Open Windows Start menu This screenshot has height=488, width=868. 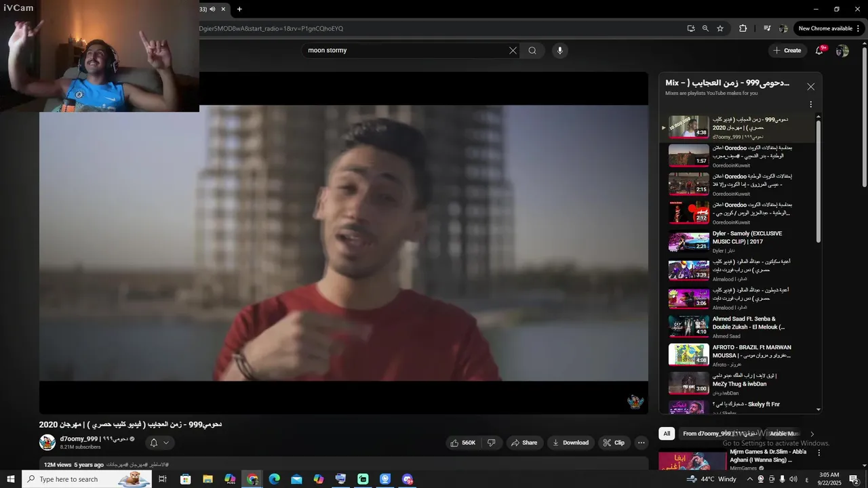[10, 479]
